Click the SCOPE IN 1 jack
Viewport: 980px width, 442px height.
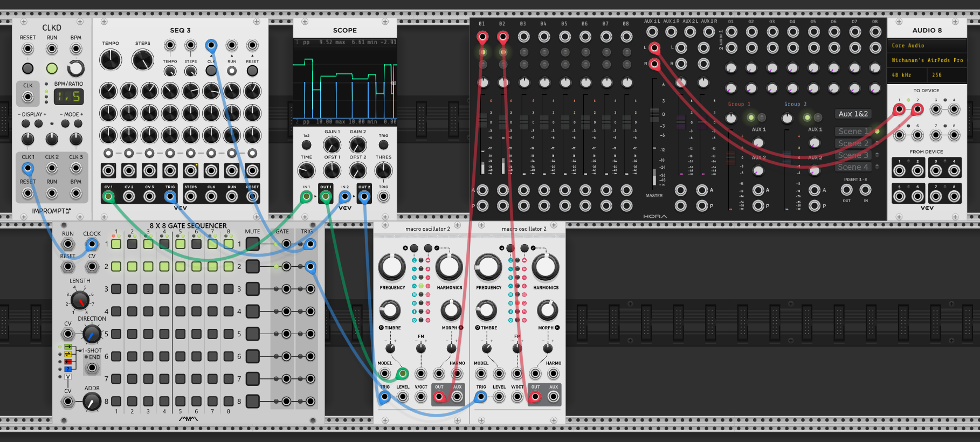pos(306,197)
